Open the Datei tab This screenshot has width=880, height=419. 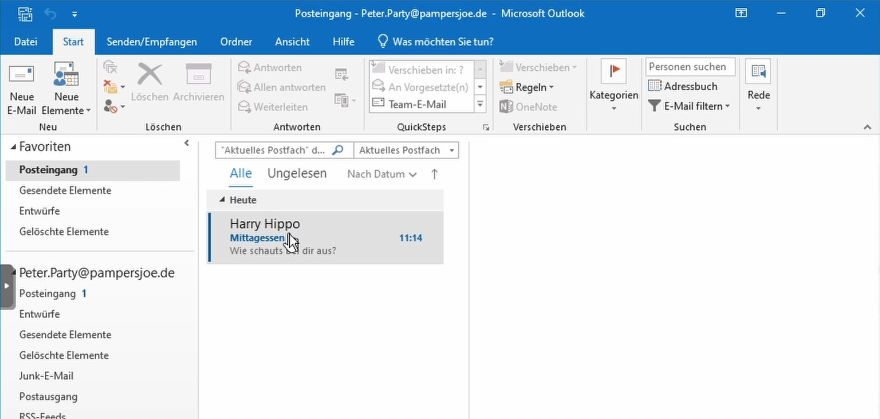pyautogui.click(x=26, y=42)
